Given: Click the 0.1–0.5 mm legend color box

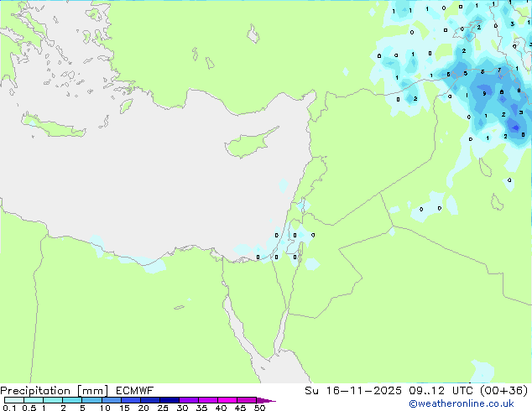Looking at the screenshot, I should (x=14, y=400).
